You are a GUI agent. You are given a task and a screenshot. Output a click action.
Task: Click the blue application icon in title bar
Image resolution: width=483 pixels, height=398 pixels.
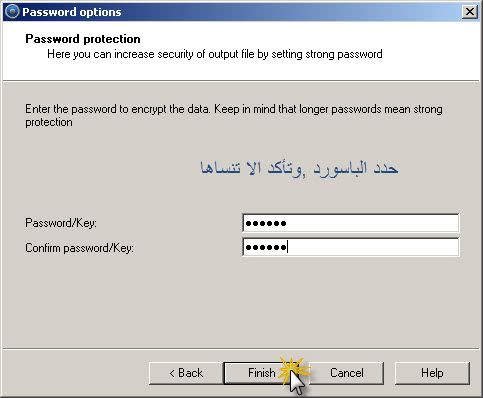point(12,12)
